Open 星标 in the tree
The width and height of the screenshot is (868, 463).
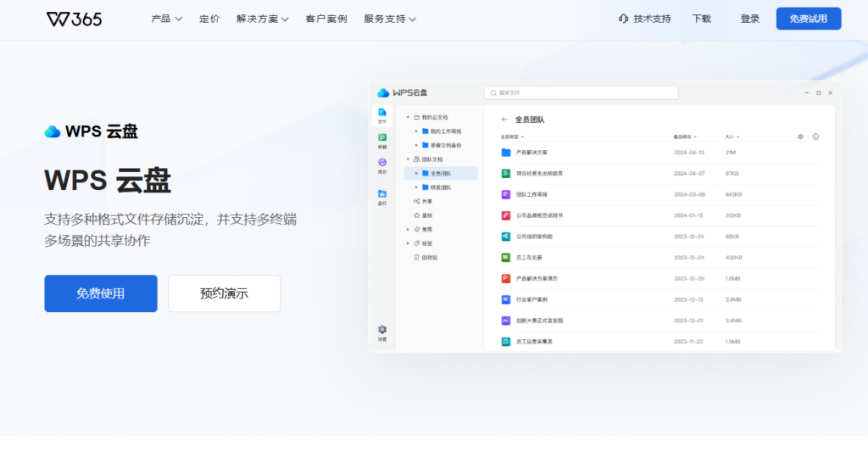coord(423,215)
